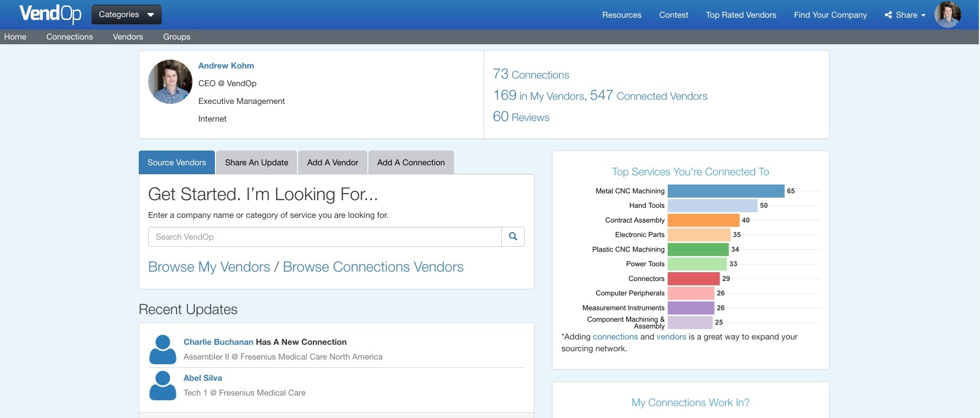Screen dimensions: 980x418
Task: Click 'Executive Management' text
Action: pos(241,101)
